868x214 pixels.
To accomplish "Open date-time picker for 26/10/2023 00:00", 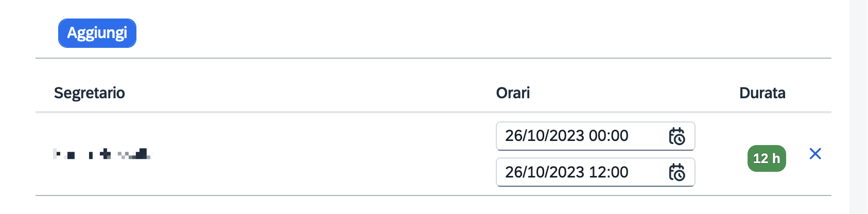I will pyautogui.click(x=676, y=136).
